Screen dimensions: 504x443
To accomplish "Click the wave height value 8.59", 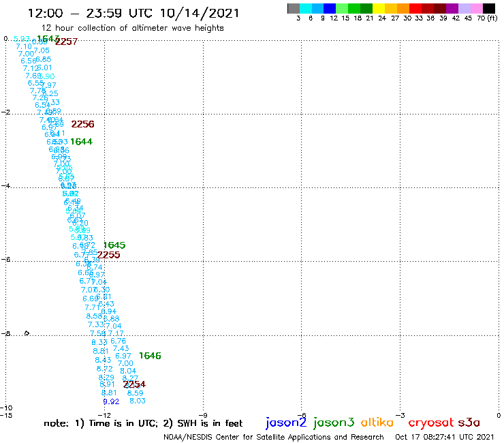I will coord(135,393).
